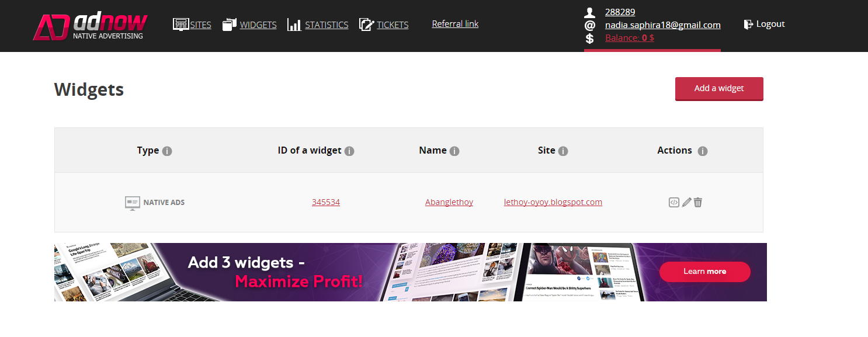
Task: Open the info icon next to Type
Action: click(x=167, y=151)
